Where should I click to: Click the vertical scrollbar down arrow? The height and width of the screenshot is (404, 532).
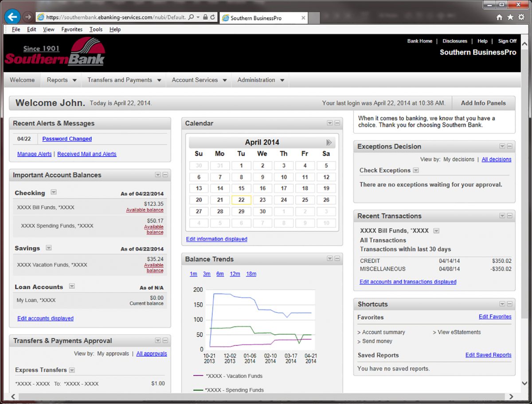tap(525, 383)
